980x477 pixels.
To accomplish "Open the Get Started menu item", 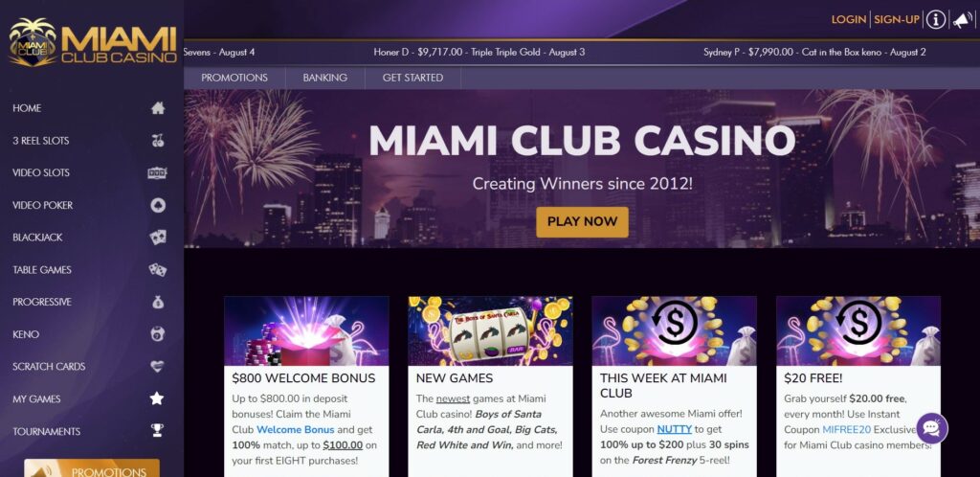I will (x=412, y=78).
